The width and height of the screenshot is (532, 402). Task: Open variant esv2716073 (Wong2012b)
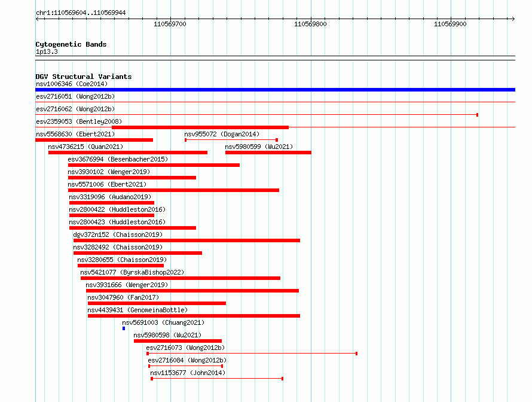[185, 348]
